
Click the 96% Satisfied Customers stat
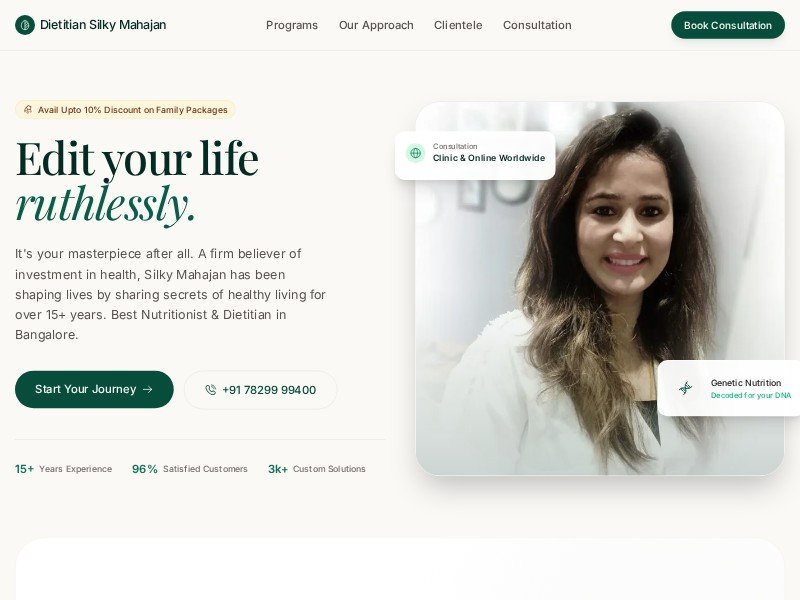(x=190, y=469)
